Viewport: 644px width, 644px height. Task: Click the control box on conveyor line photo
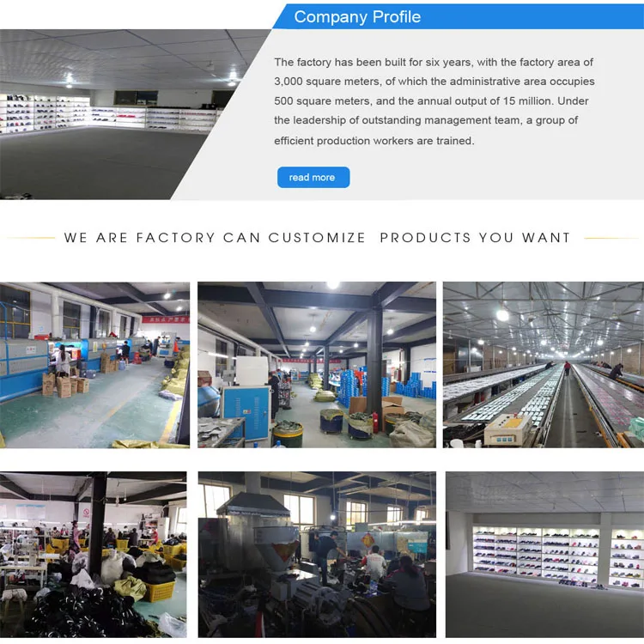507,429
